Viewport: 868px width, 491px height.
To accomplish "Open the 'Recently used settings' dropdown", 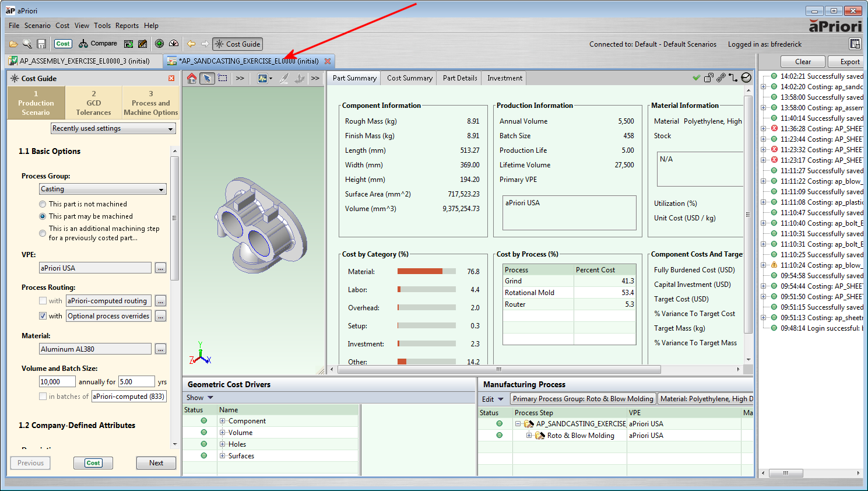I will 113,128.
